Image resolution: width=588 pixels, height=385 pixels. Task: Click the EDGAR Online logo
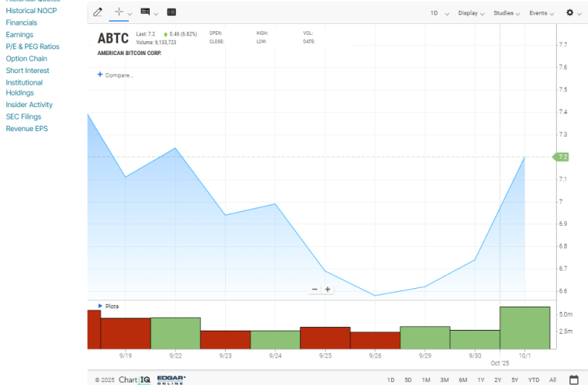(171, 380)
